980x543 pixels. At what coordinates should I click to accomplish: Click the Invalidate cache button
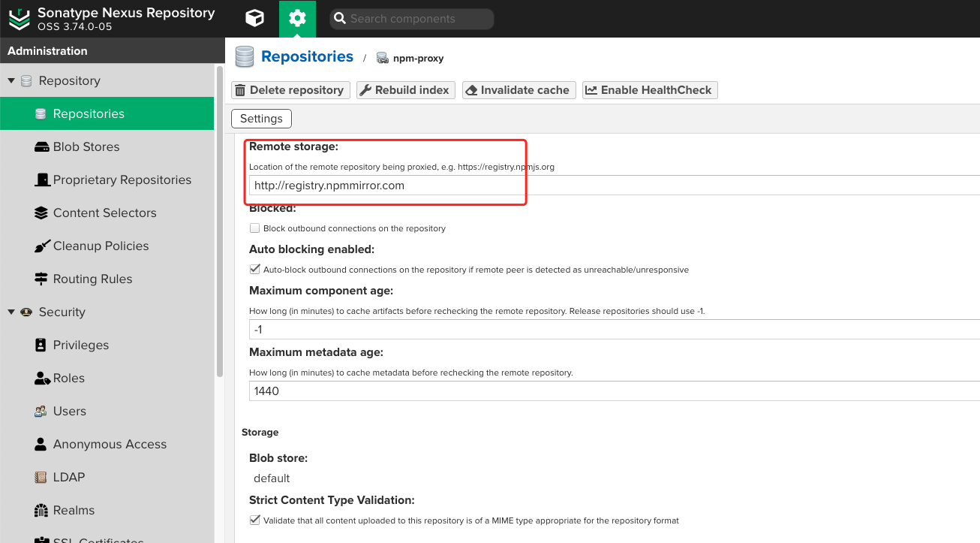point(519,90)
